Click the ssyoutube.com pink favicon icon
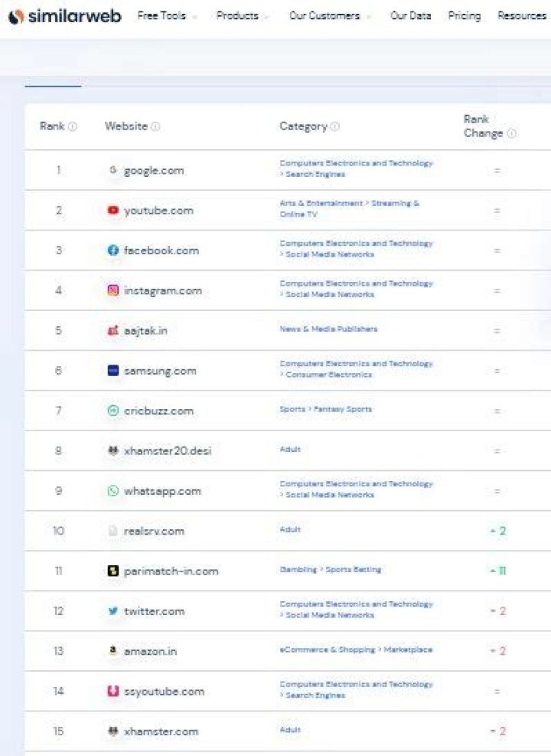This screenshot has height=756, width=551. 112,691
